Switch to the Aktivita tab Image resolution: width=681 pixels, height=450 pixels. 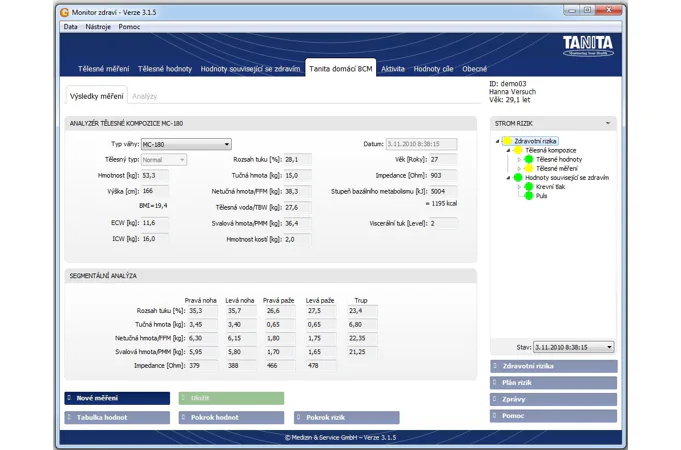click(393, 69)
